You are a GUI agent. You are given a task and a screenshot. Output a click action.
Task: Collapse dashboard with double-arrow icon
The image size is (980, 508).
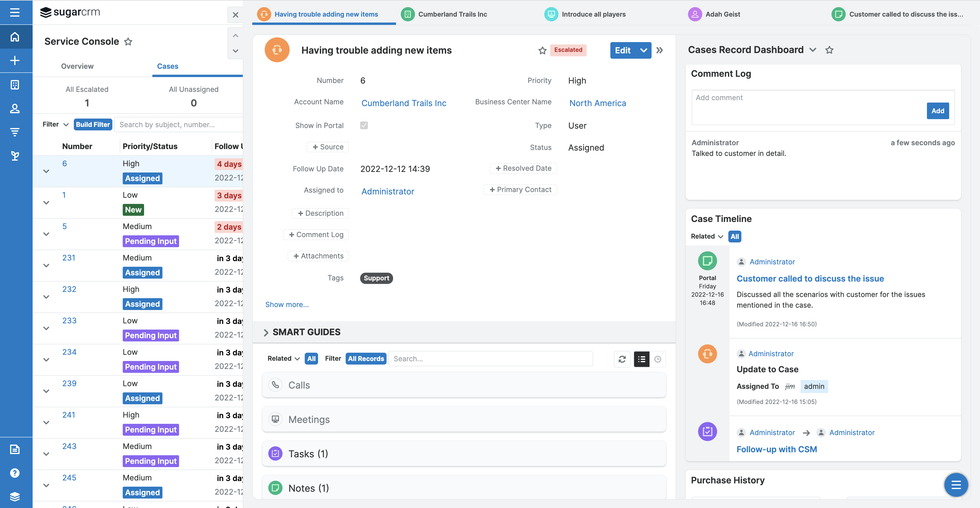660,50
